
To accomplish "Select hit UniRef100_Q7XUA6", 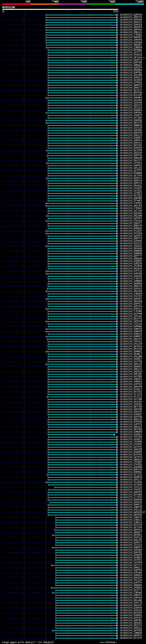I will [131, 485].
